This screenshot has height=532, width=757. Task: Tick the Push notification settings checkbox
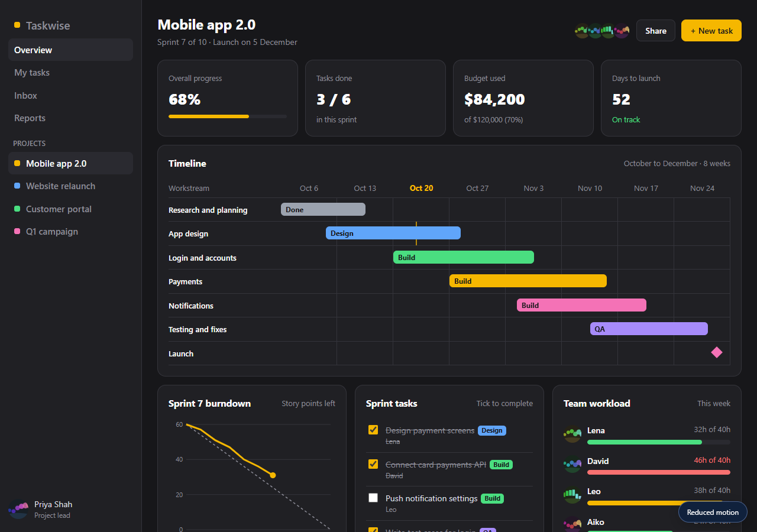pyautogui.click(x=373, y=498)
